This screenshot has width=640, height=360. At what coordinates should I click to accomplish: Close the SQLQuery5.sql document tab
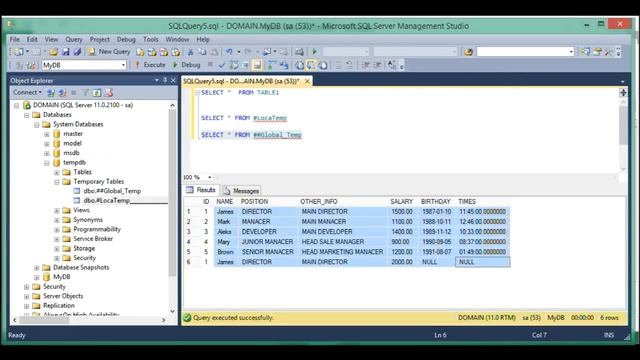pos(307,81)
